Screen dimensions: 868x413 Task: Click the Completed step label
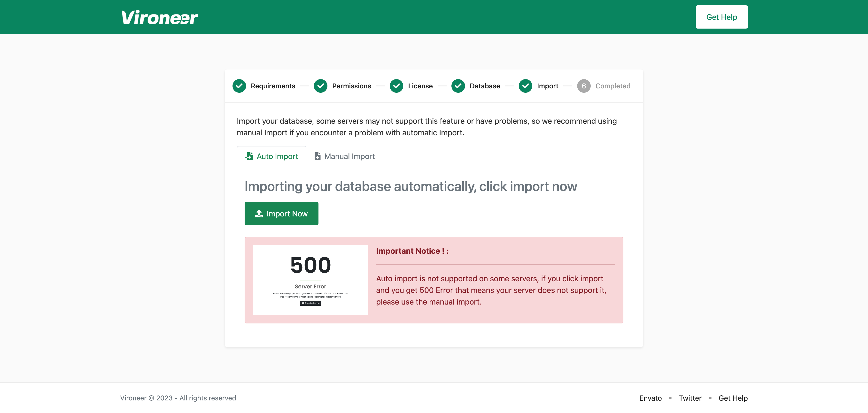point(612,86)
